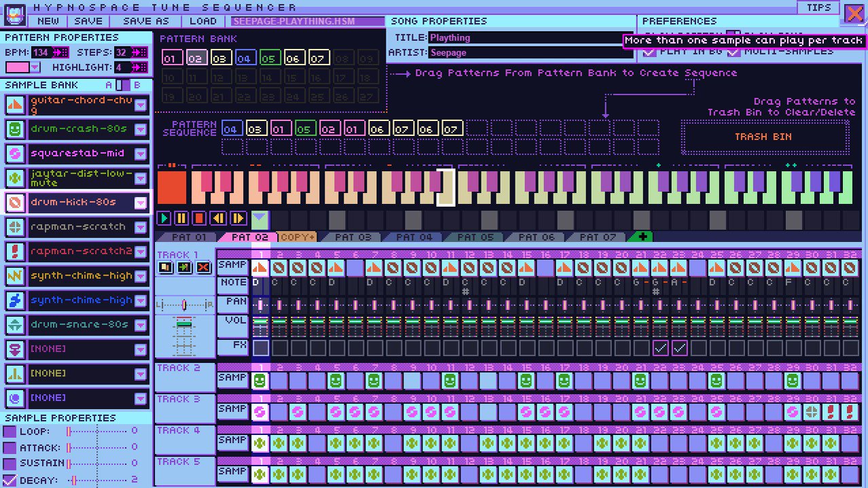Image resolution: width=868 pixels, height=488 pixels.
Task: Open drum-kick-80s sample dropdown
Action: [x=141, y=203]
